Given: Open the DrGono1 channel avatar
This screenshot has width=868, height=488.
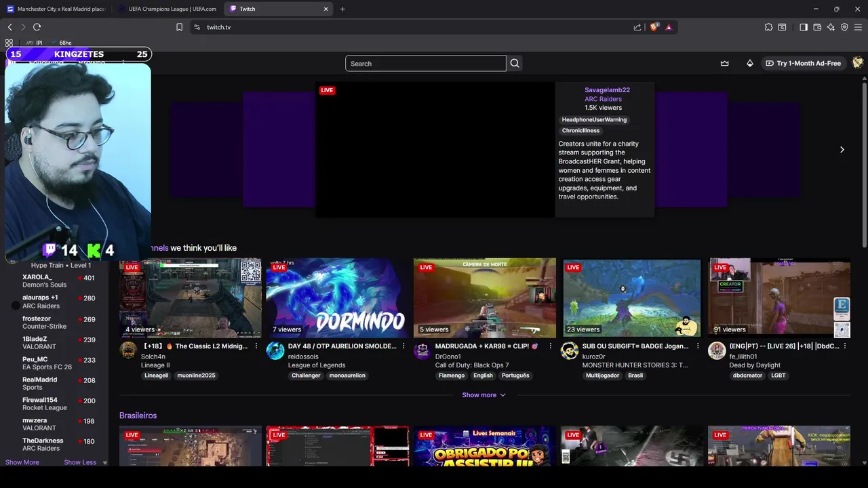Looking at the screenshot, I should pyautogui.click(x=422, y=350).
